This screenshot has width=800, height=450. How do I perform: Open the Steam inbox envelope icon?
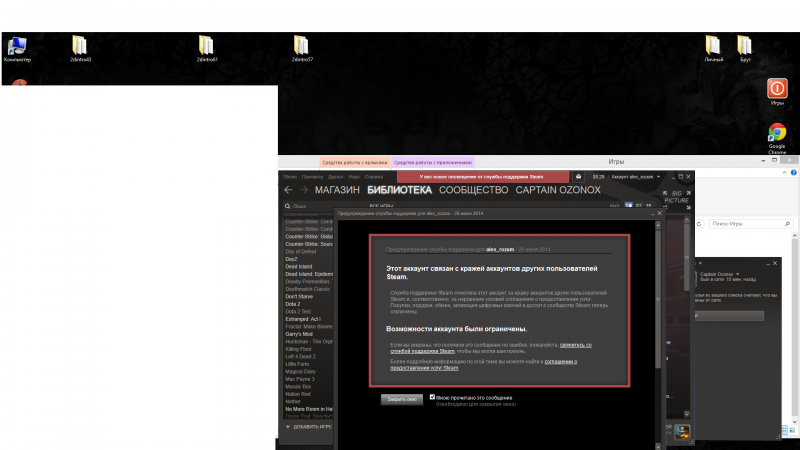point(578,177)
